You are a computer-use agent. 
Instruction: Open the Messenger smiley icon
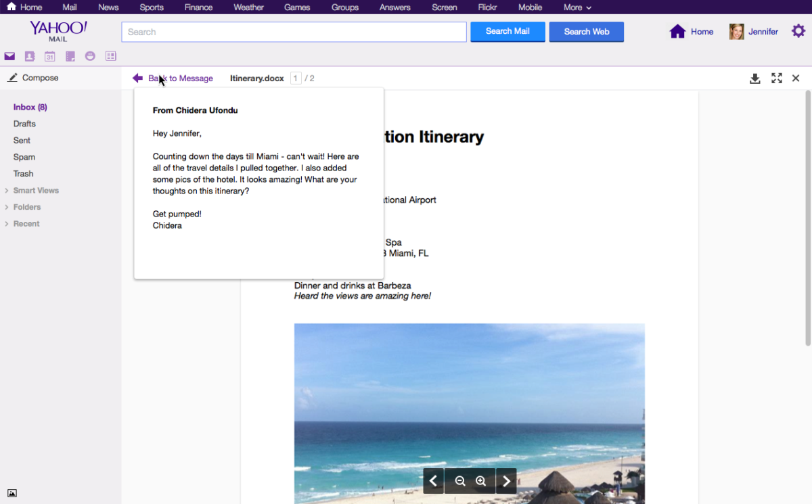pyautogui.click(x=90, y=56)
